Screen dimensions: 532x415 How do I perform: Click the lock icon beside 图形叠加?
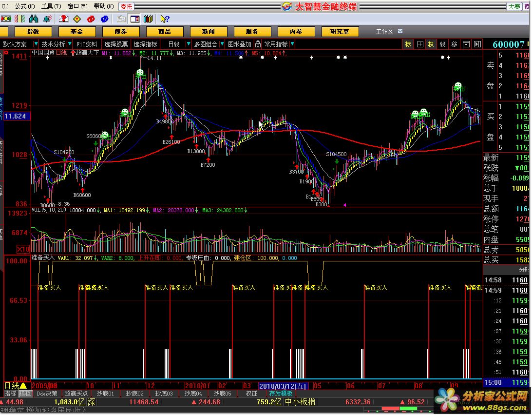[258, 44]
